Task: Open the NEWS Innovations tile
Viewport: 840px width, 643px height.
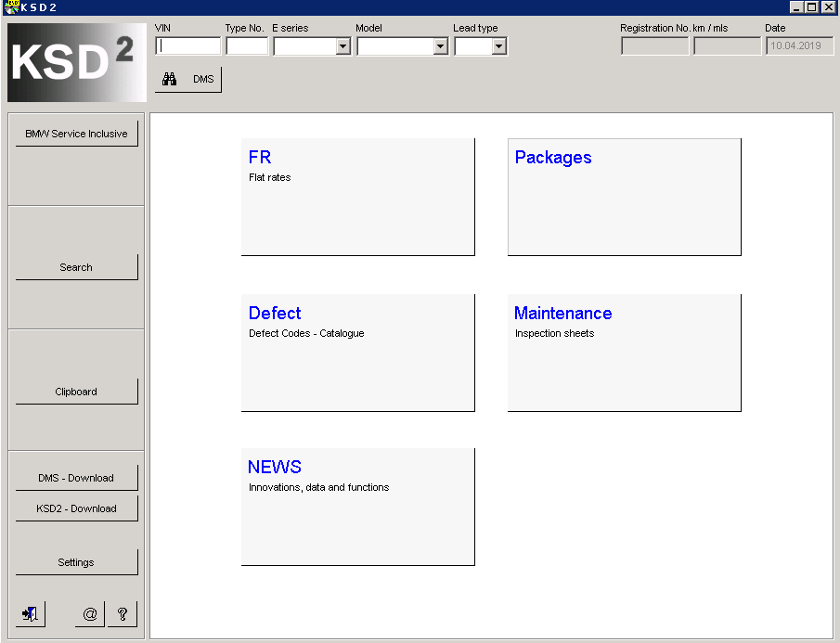Action: (358, 507)
